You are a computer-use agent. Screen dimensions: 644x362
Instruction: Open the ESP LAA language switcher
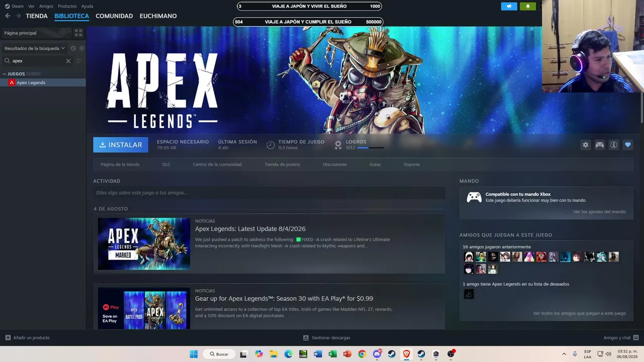click(x=588, y=354)
